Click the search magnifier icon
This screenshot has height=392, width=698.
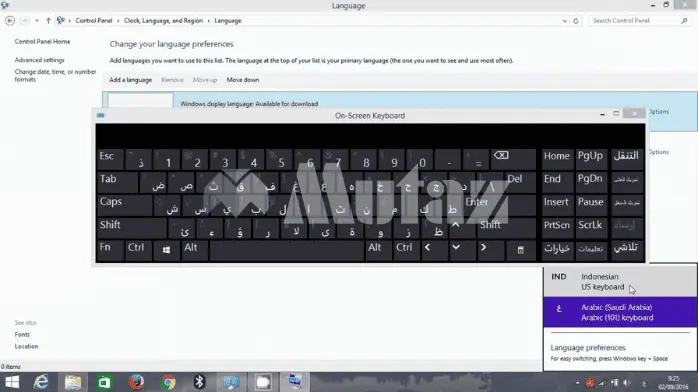[684, 20]
